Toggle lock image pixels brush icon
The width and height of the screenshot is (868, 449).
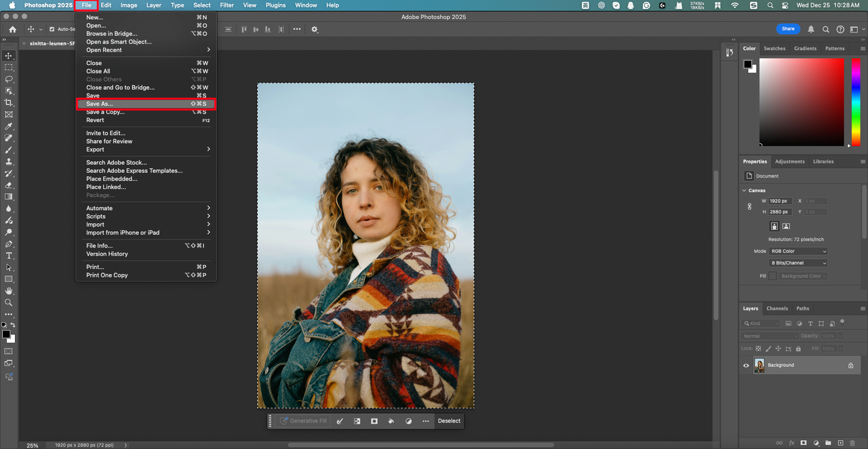[x=768, y=349]
